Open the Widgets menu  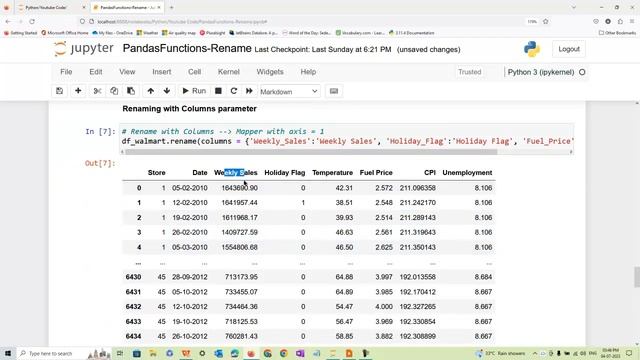[x=270, y=72]
